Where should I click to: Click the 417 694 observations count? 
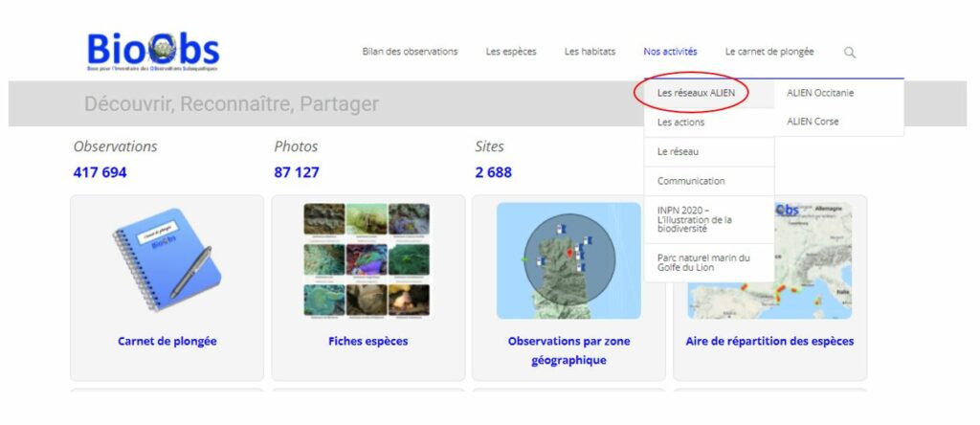(100, 172)
